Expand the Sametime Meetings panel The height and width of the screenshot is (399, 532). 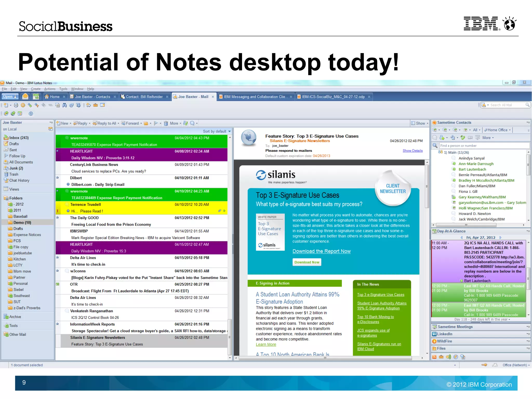pos(481,327)
